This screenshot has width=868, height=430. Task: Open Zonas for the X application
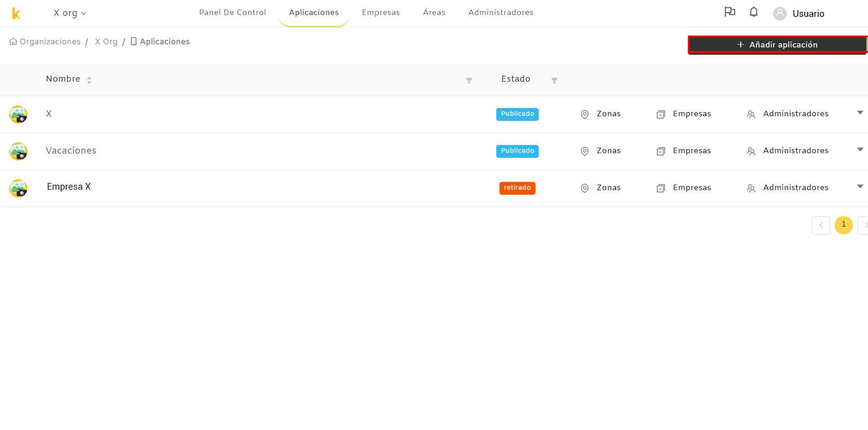(x=608, y=114)
